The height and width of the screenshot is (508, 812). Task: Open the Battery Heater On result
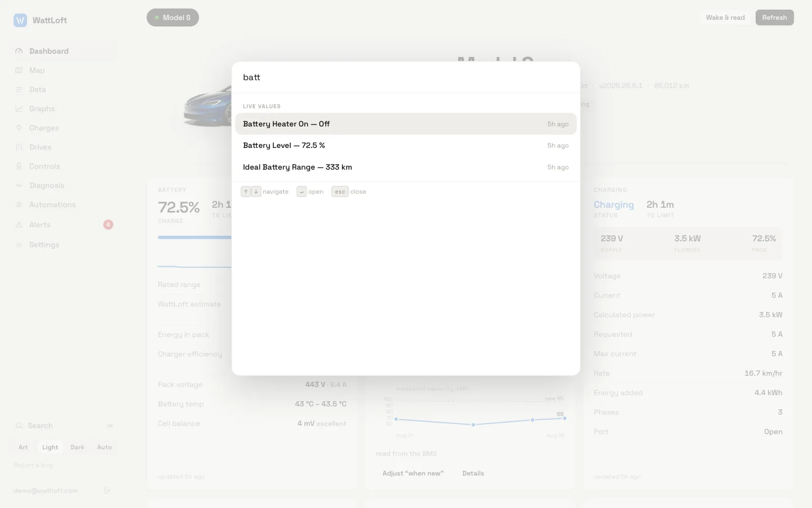click(x=406, y=124)
